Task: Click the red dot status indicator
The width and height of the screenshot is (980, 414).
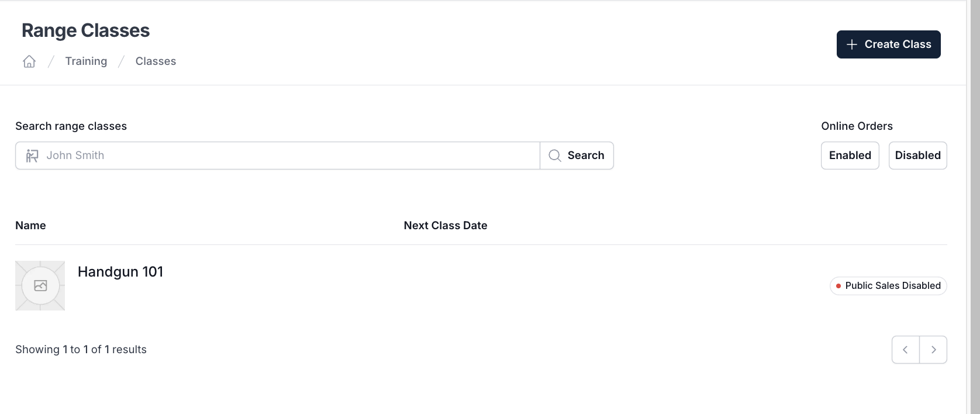Action: [838, 286]
